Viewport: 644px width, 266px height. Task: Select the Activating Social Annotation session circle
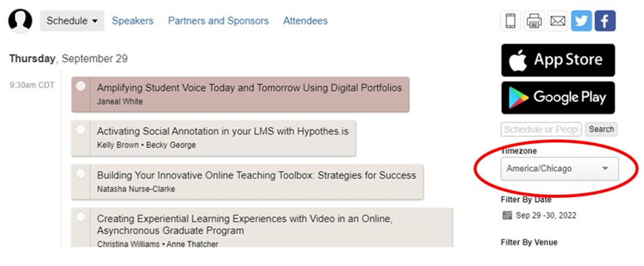(81, 129)
